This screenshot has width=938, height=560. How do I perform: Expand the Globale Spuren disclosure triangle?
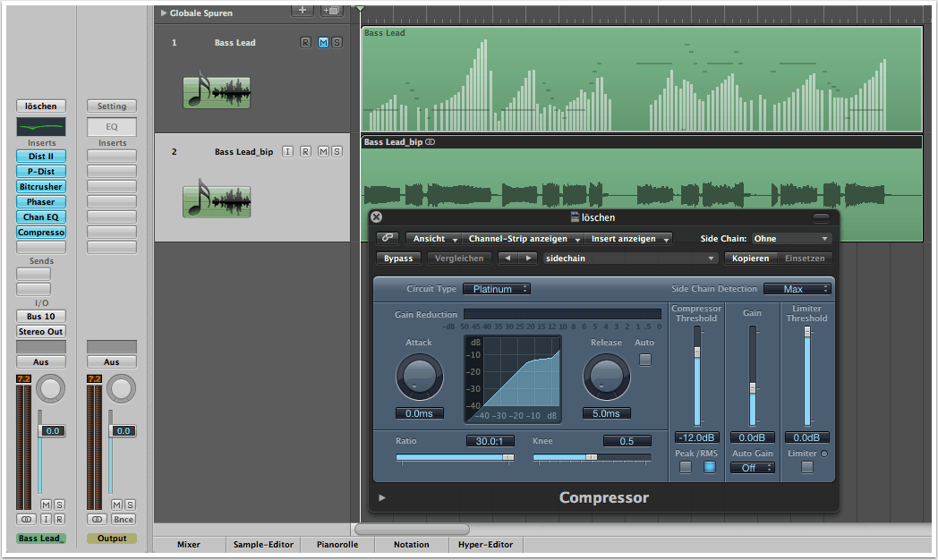click(163, 13)
